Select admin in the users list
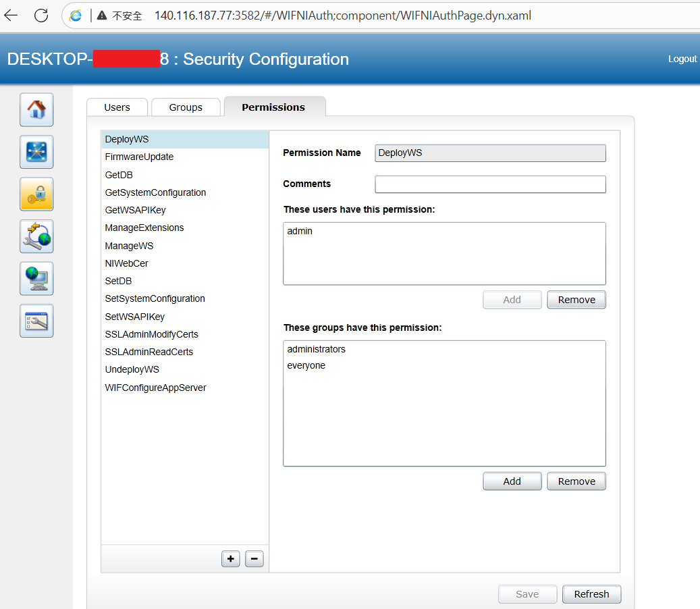Image resolution: width=700 pixels, height=609 pixels. (x=444, y=231)
